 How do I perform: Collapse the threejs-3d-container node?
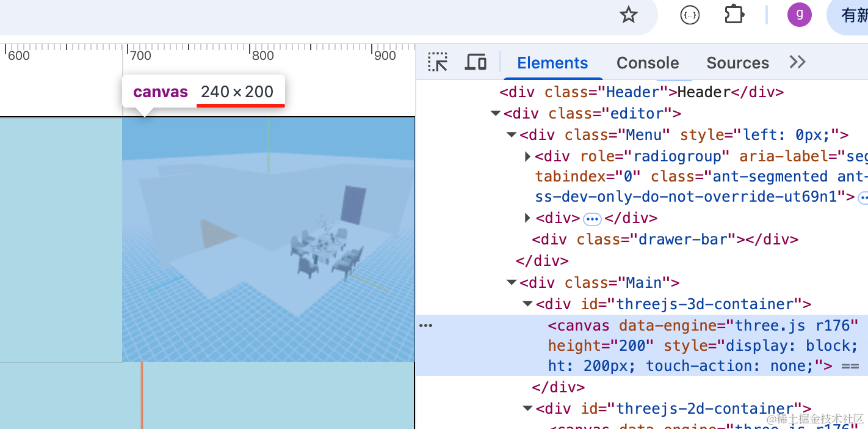pyautogui.click(x=527, y=304)
